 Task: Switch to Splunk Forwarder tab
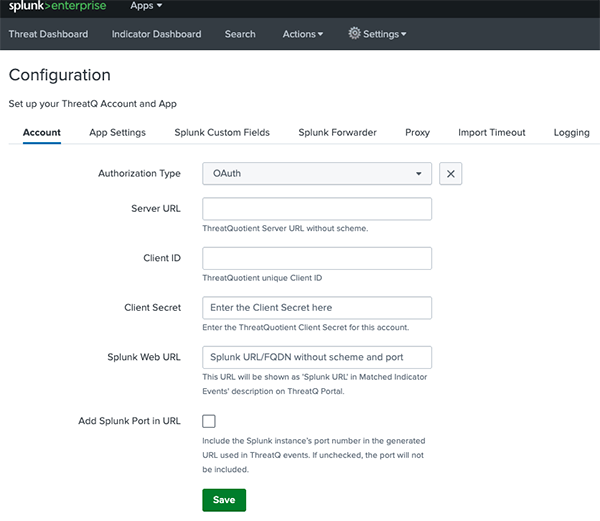pyautogui.click(x=337, y=132)
